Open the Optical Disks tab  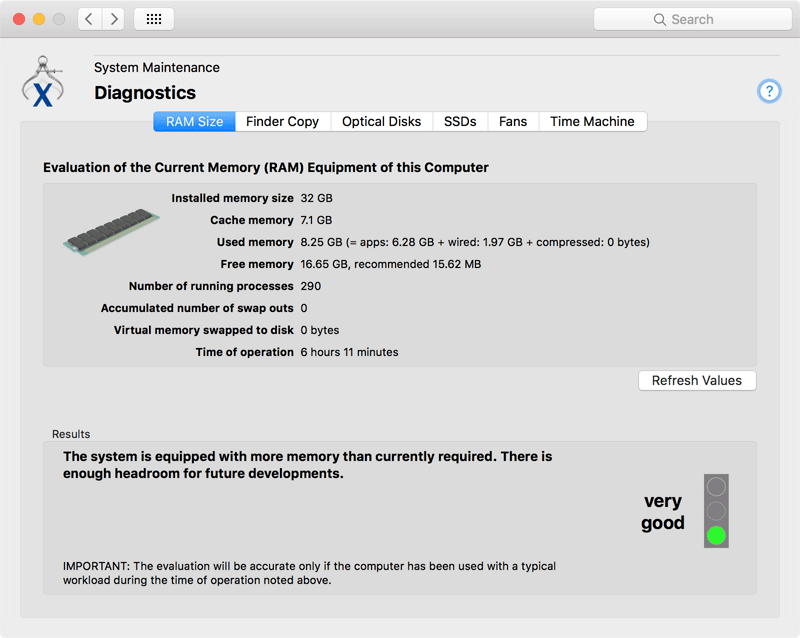pyautogui.click(x=382, y=121)
